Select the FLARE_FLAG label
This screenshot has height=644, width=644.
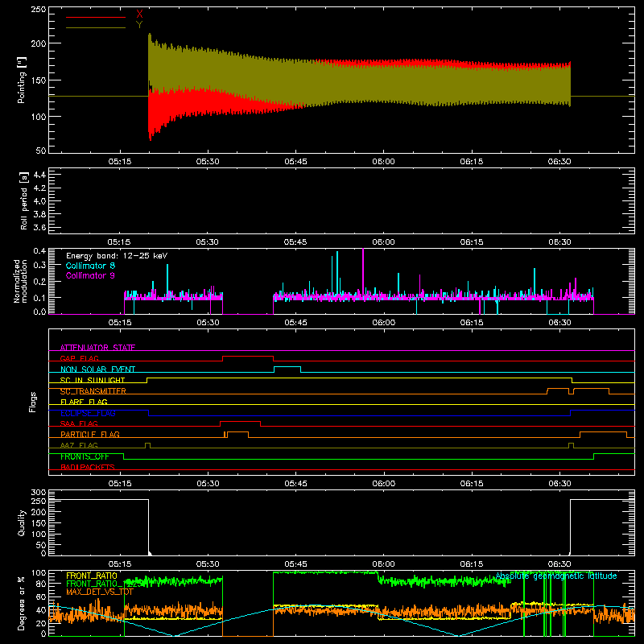pos(84,402)
